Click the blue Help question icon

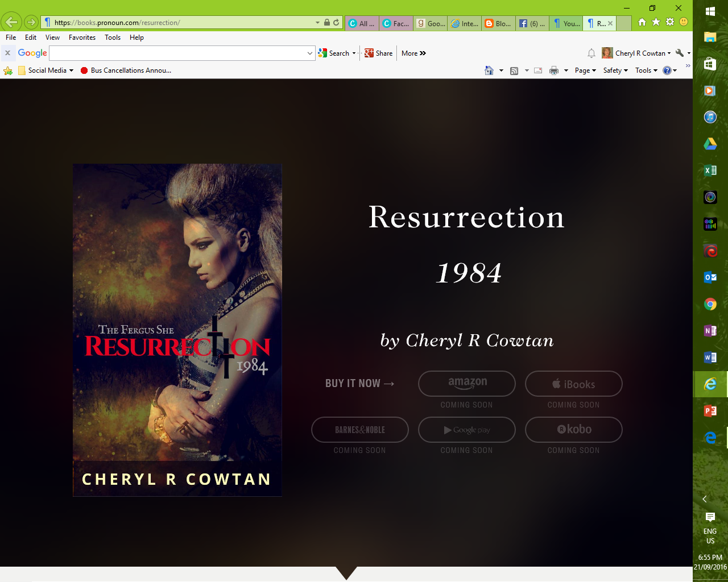tap(667, 70)
